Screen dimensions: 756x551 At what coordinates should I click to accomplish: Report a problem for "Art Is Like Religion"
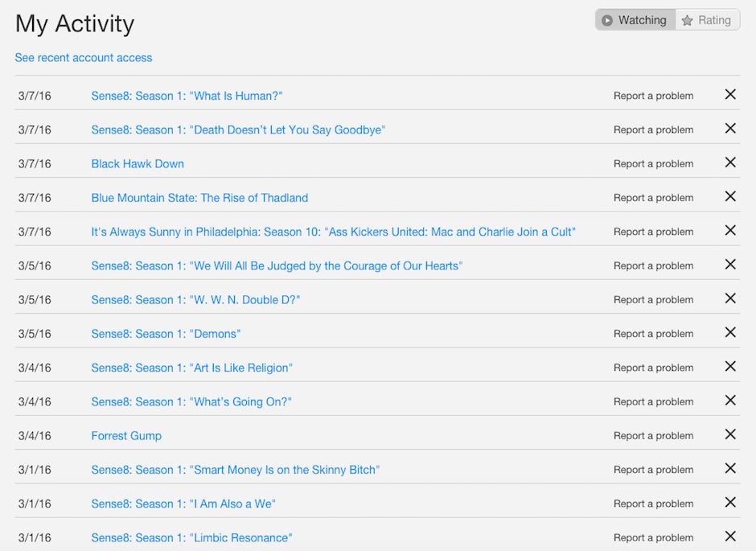pyautogui.click(x=653, y=368)
